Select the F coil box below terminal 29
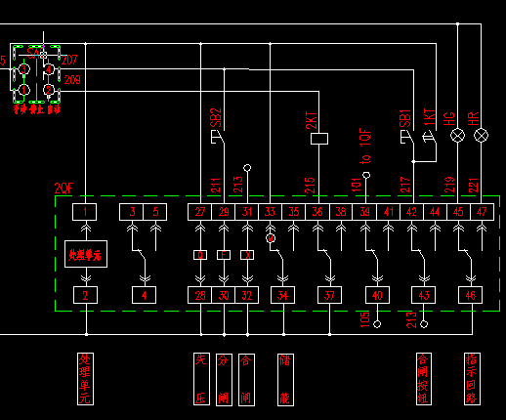 224,255
